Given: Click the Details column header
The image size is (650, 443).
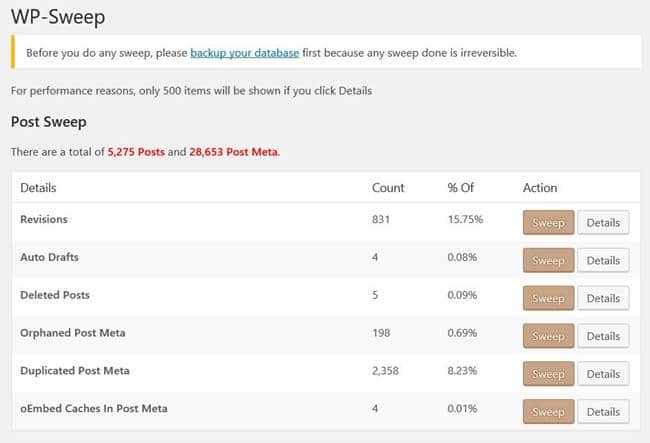Looking at the screenshot, I should coord(38,188).
